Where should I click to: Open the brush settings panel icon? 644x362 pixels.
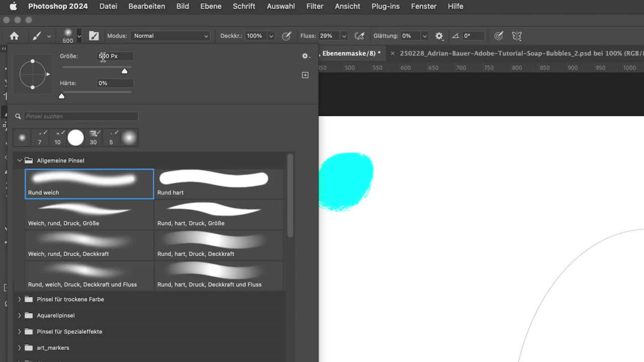point(94,36)
